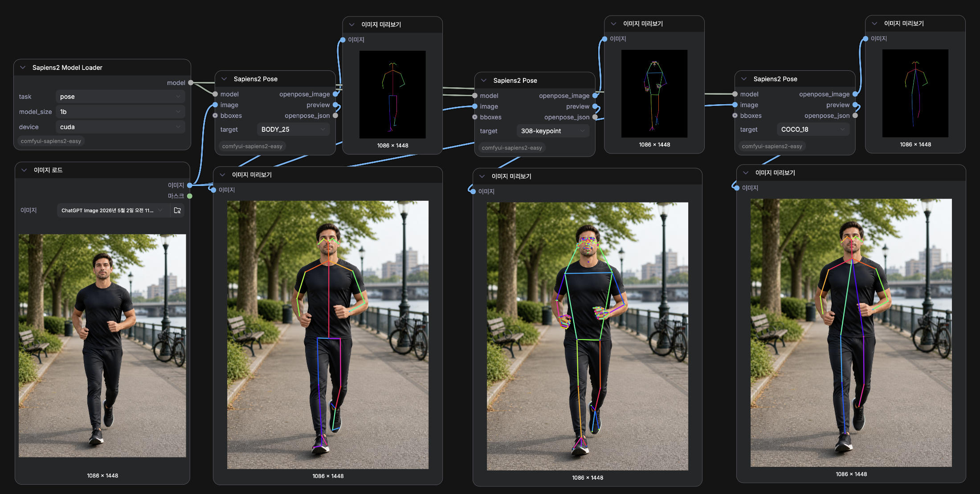Open the task dropdown showing pose
Screen dimensions: 980x494
coord(120,97)
